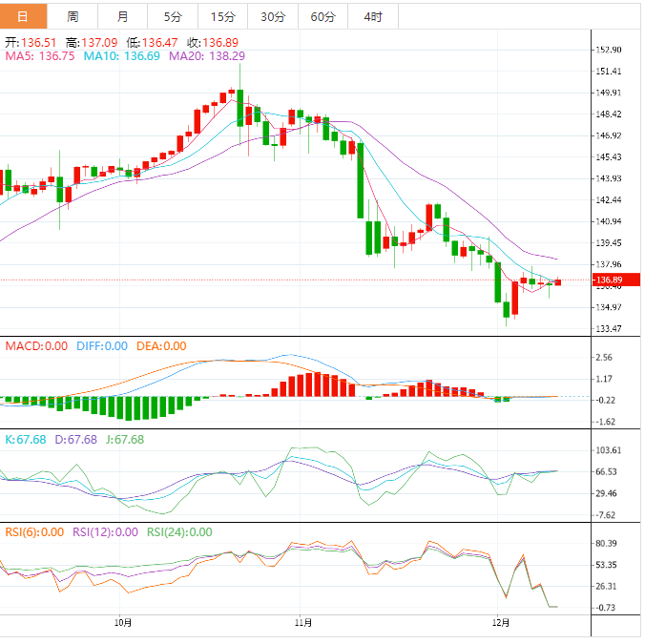Click the DIFF:0.00 legend label
Viewport: 645px width, 644px height.
(101, 346)
